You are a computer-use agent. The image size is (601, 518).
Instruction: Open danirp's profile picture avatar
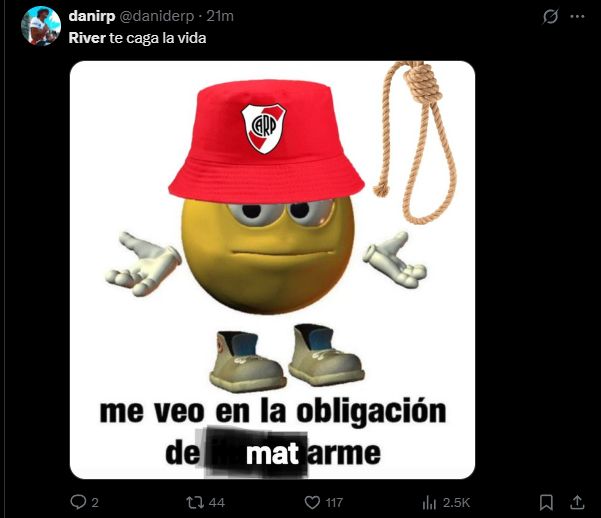(x=41, y=25)
